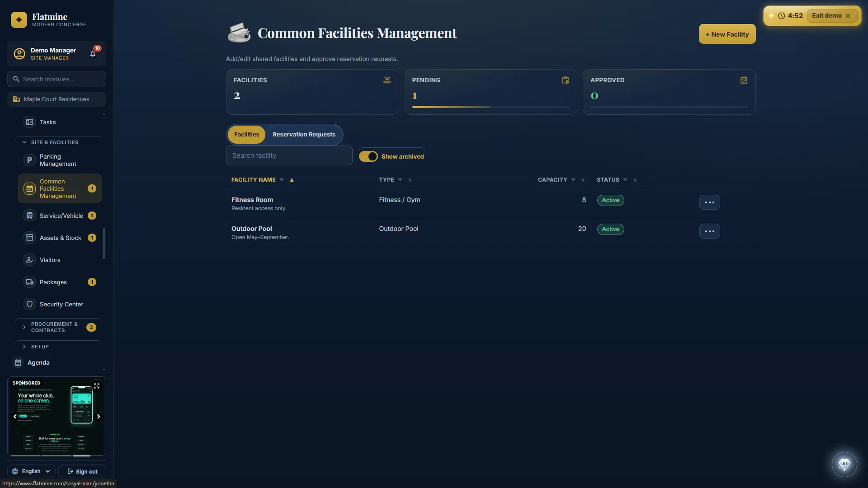The height and width of the screenshot is (488, 868).
Task: Show next sponsored ad slide
Action: point(98,417)
